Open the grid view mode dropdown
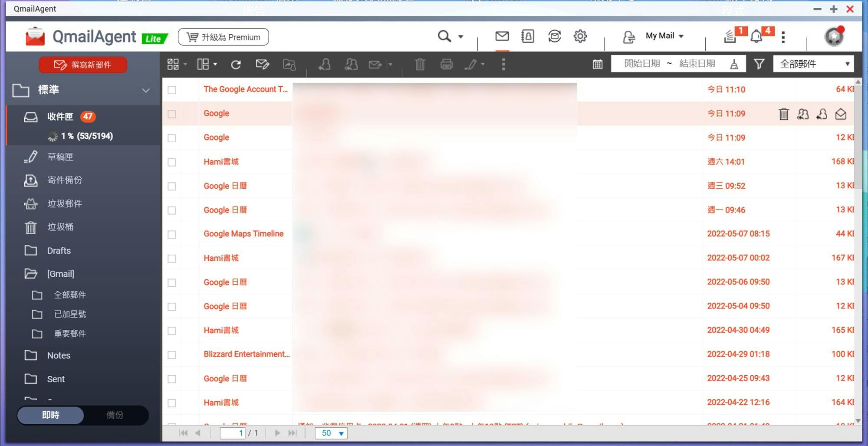 point(177,65)
